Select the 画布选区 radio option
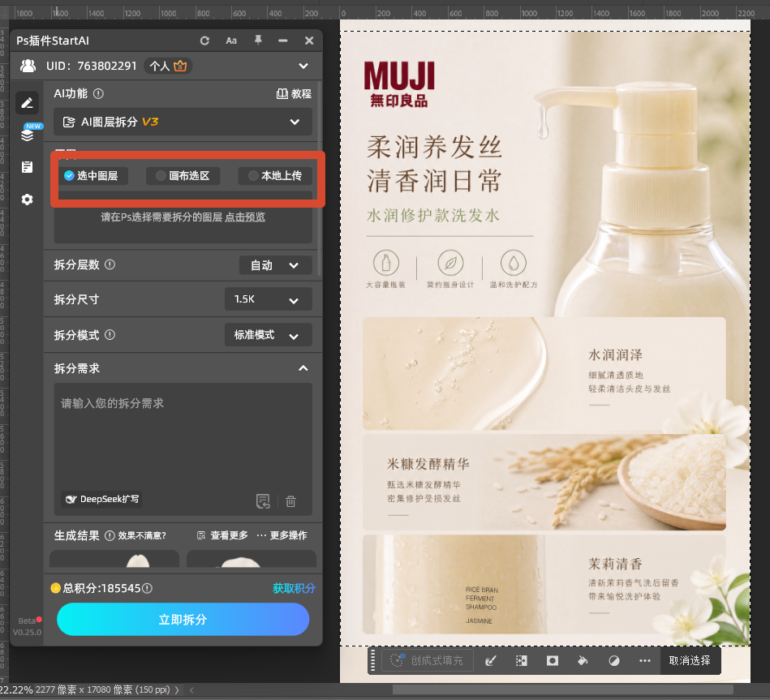The height and width of the screenshot is (700, 770). 183,176
